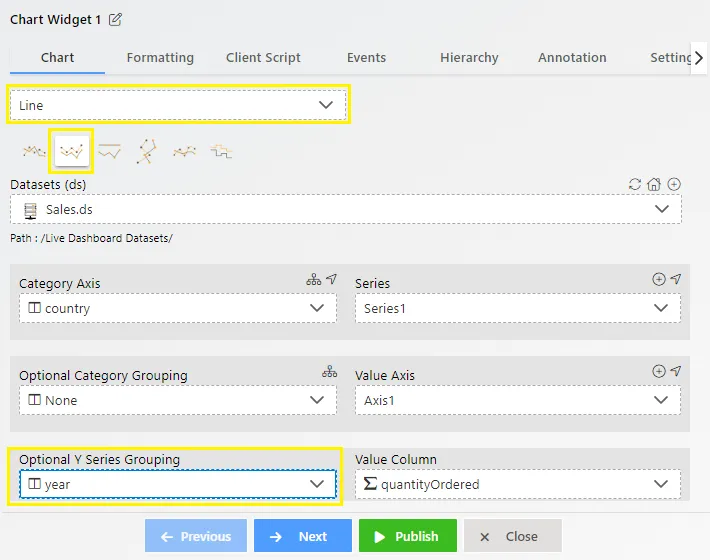
Task: Open the partially visible Settings tab
Action: (670, 57)
